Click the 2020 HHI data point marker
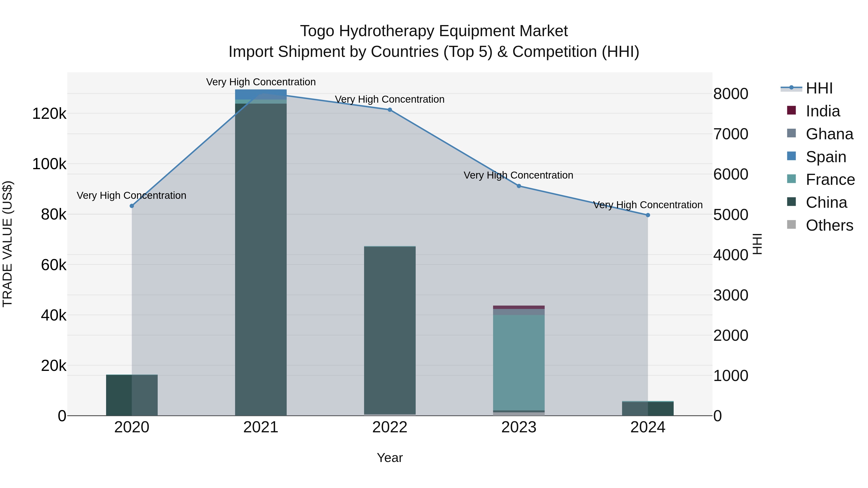The width and height of the screenshot is (868, 488). click(132, 206)
